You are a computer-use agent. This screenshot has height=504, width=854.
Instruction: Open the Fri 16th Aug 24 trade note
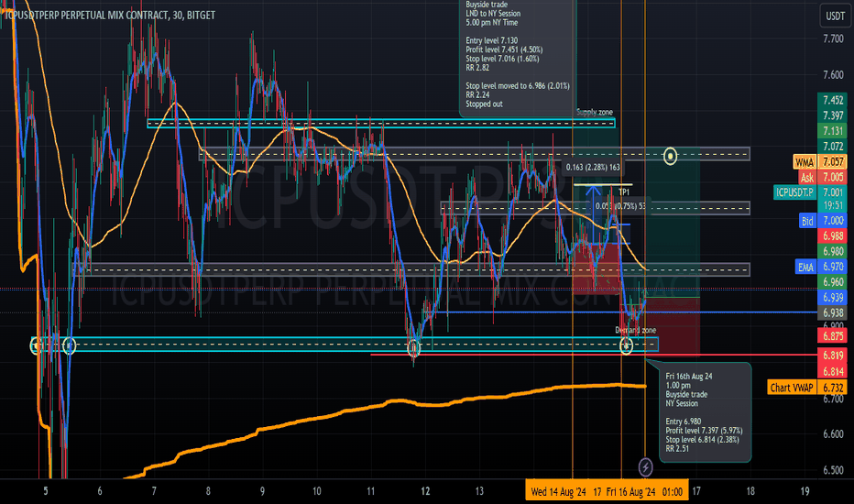[x=706, y=412]
